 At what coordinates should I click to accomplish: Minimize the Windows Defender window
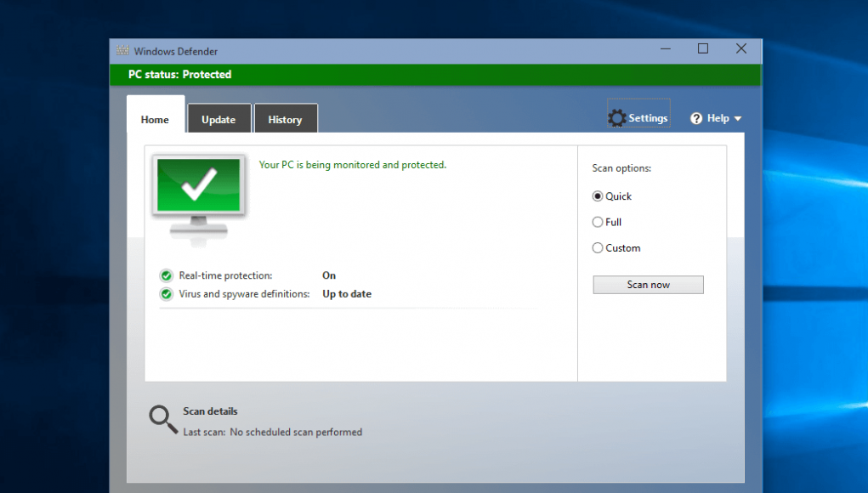point(666,48)
